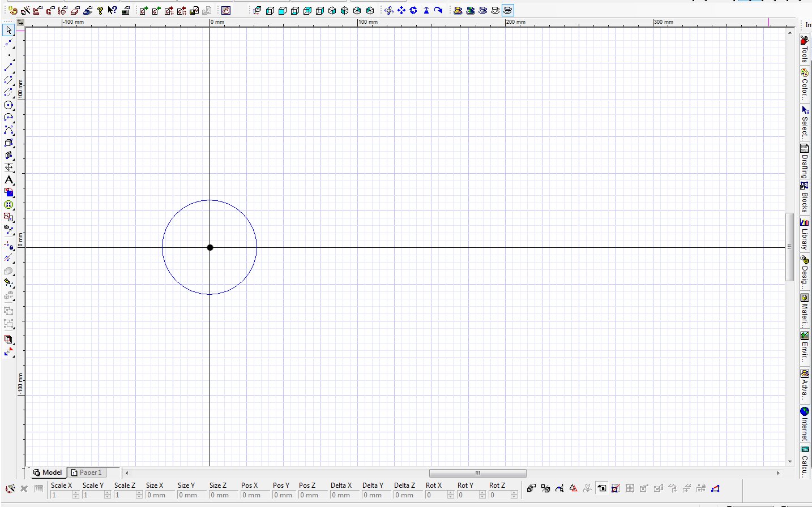Click the Scale X spinner arrows
This screenshot has height=507, width=812.
(x=76, y=495)
